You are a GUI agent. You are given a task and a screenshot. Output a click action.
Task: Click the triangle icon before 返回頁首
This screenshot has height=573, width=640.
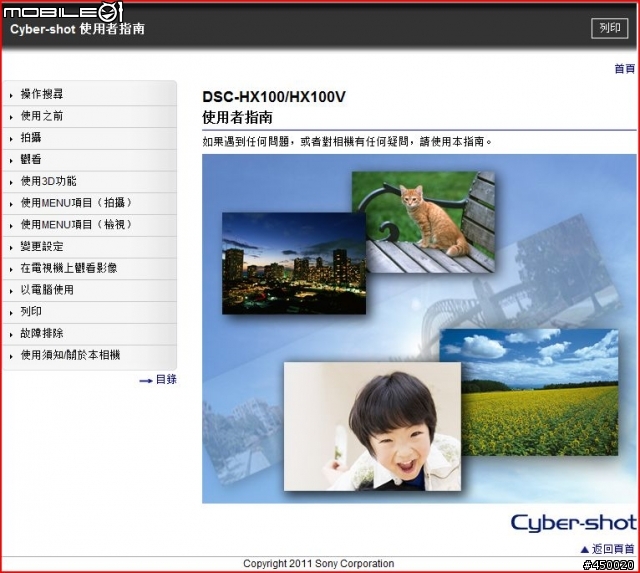pos(585,549)
